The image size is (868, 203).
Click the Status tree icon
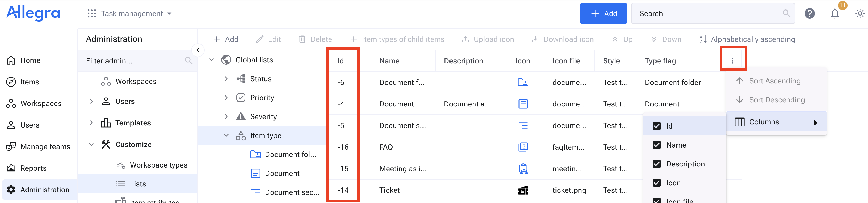[x=241, y=79]
